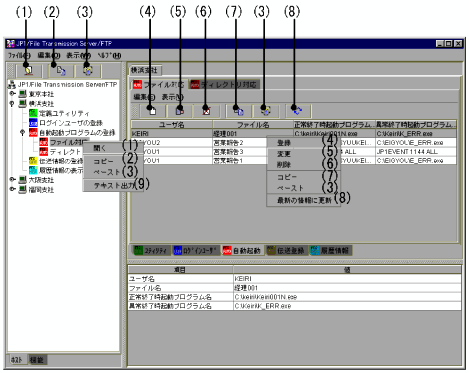Click the blue ログインユーザの登録 tree icon
The width and height of the screenshot is (469, 373).
[x=33, y=123]
